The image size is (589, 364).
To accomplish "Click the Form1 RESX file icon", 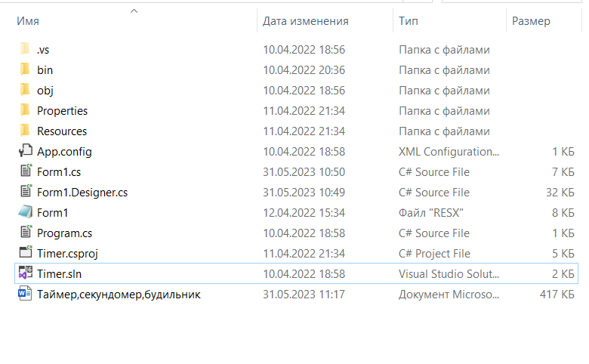I will [x=25, y=212].
